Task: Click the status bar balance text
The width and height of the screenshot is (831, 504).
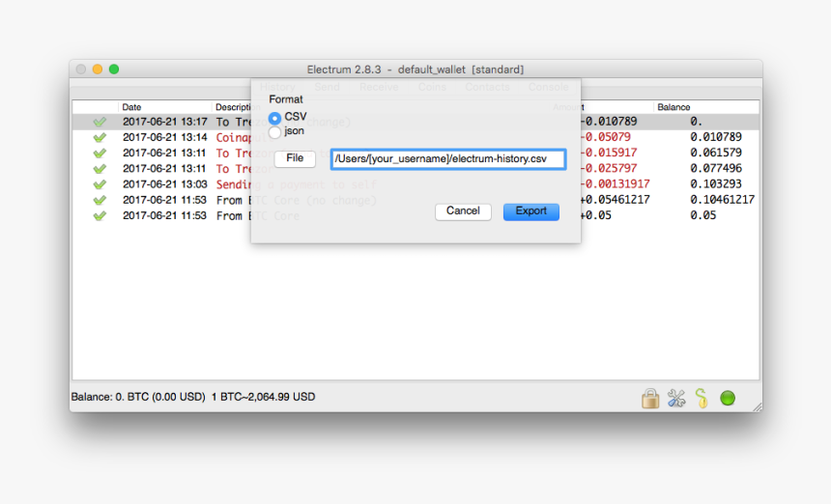Action: [193, 397]
